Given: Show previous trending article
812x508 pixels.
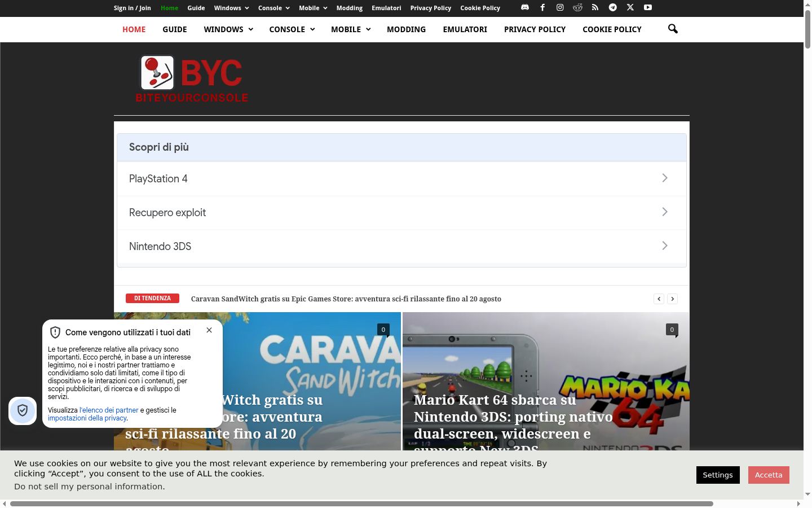Looking at the screenshot, I should click(659, 299).
